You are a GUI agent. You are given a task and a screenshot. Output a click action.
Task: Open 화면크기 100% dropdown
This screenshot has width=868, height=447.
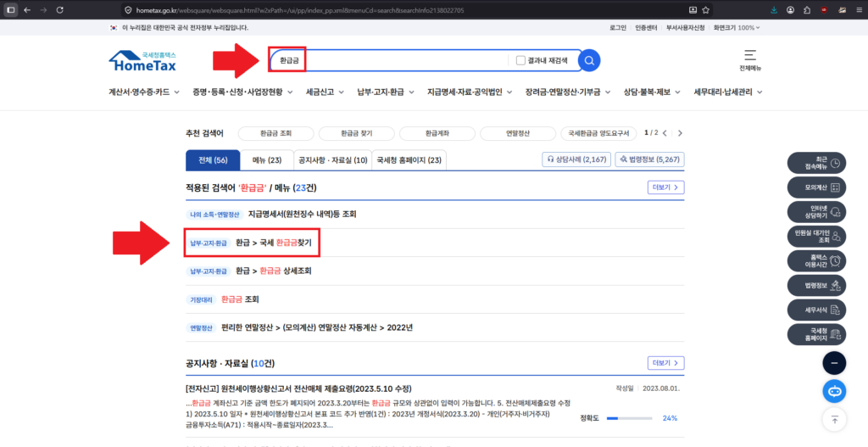pos(737,27)
